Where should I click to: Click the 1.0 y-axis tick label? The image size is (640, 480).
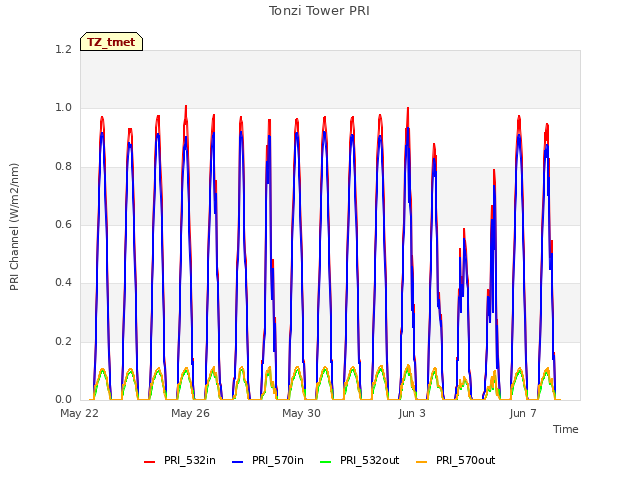pyautogui.click(x=63, y=108)
